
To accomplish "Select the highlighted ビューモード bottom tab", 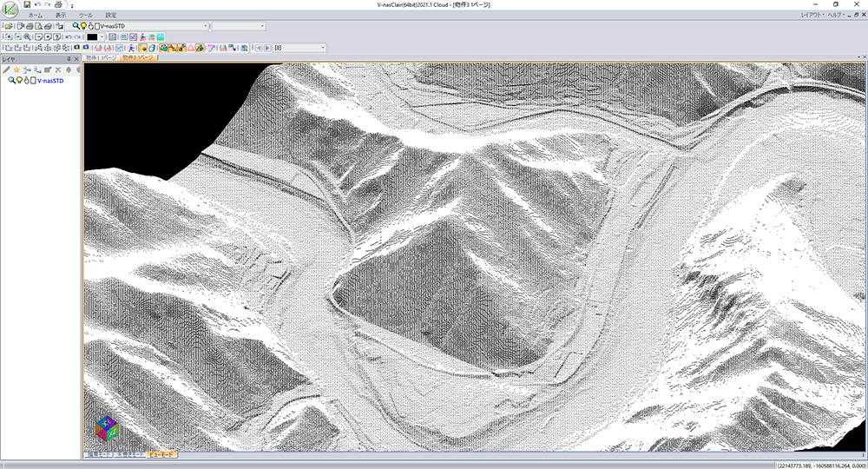I will (161, 454).
